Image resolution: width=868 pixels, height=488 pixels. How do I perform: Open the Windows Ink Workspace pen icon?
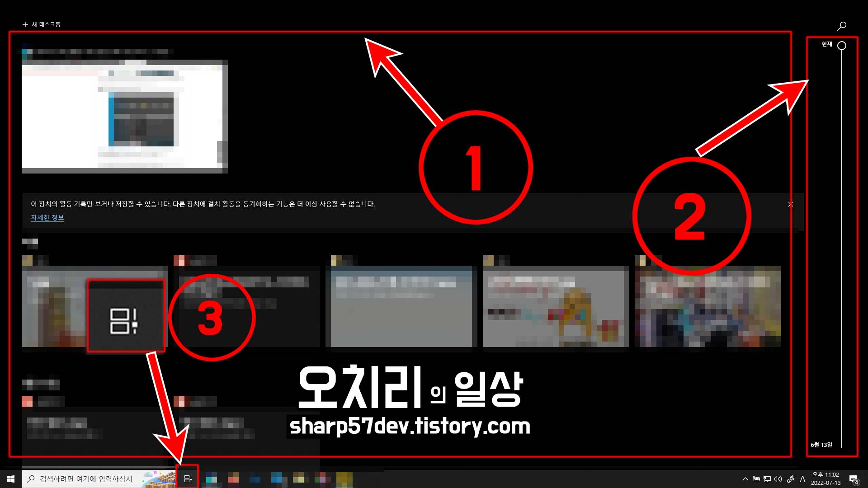click(x=790, y=479)
